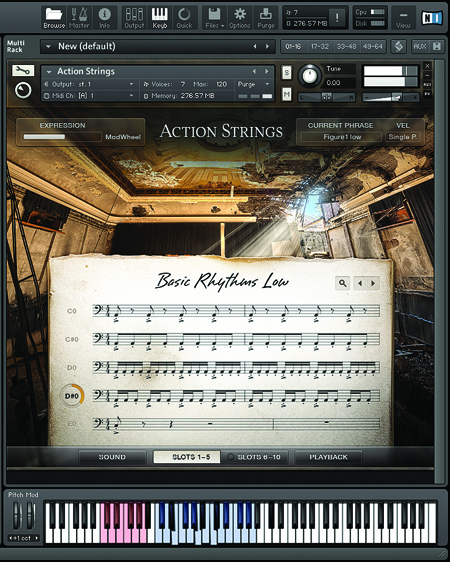Click the Tune knob

[310, 76]
